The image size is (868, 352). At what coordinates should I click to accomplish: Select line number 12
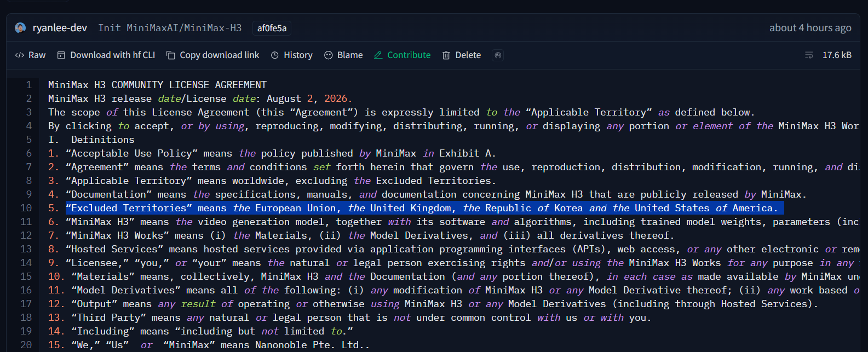tap(26, 235)
